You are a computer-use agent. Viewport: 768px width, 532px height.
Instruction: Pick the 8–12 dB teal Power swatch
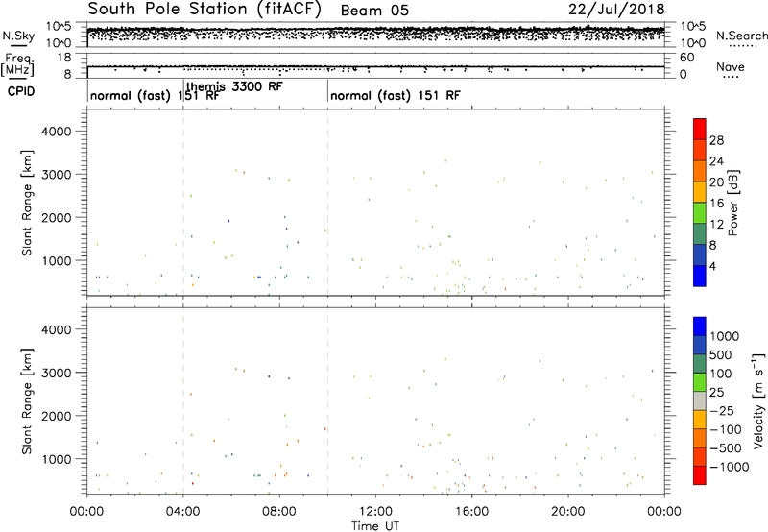(700, 233)
